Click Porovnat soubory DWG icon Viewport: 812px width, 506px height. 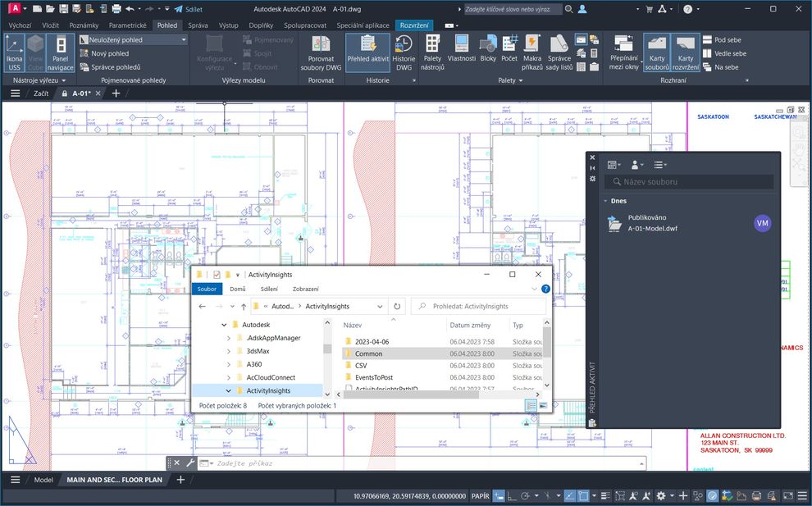tap(321, 53)
